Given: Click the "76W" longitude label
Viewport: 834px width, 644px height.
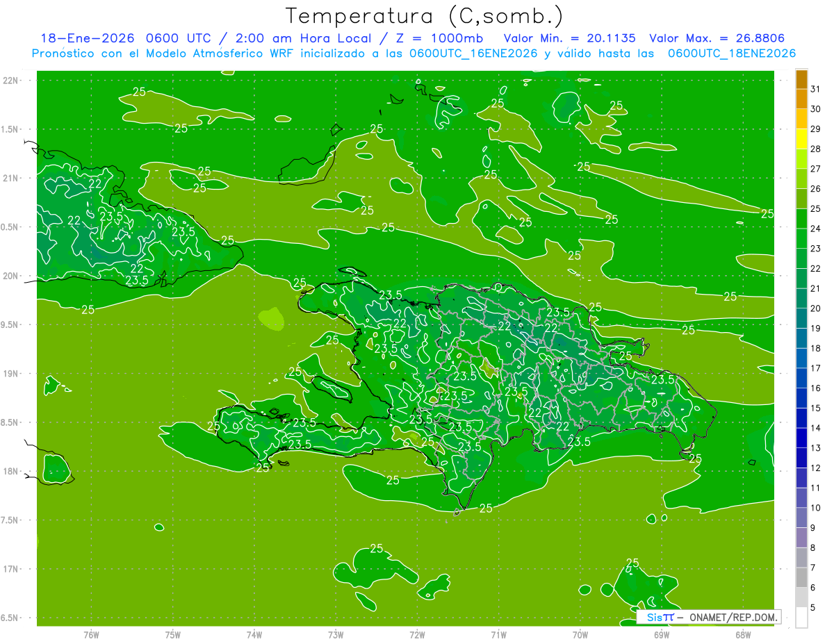Looking at the screenshot, I should [x=91, y=634].
